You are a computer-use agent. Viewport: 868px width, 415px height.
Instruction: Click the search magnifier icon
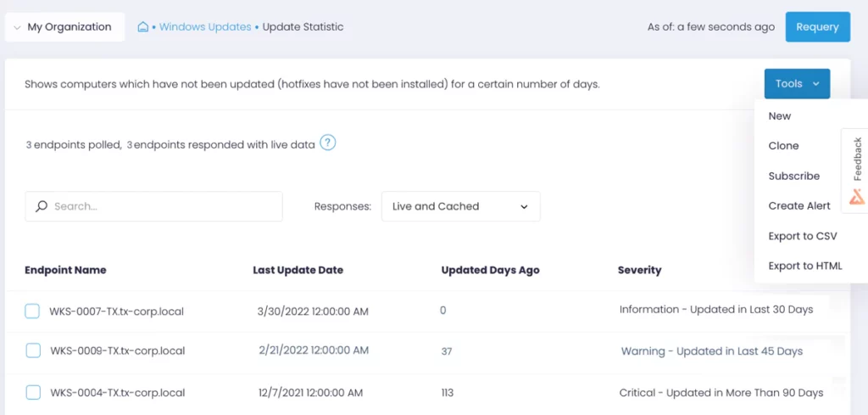[42, 206]
